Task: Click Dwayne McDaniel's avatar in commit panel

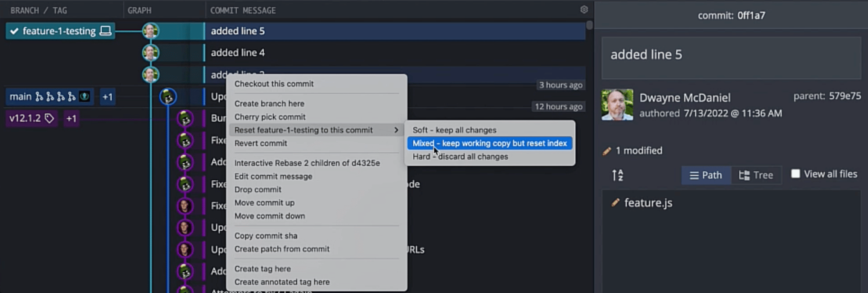Action: click(x=617, y=104)
